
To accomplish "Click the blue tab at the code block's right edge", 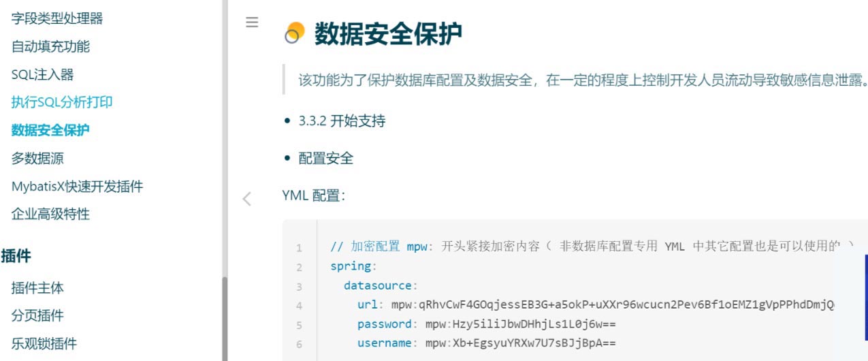I will pos(866,296).
